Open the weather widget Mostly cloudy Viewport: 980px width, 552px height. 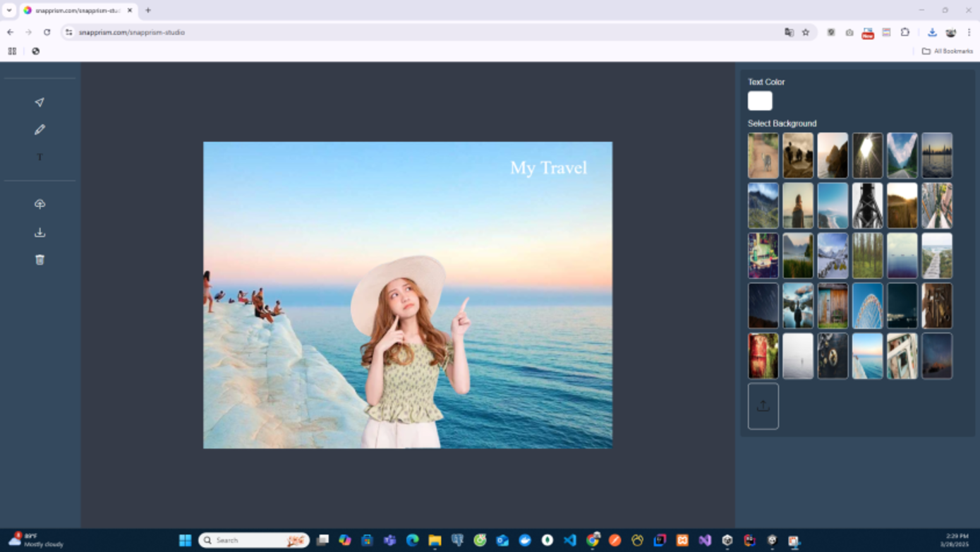coord(35,540)
